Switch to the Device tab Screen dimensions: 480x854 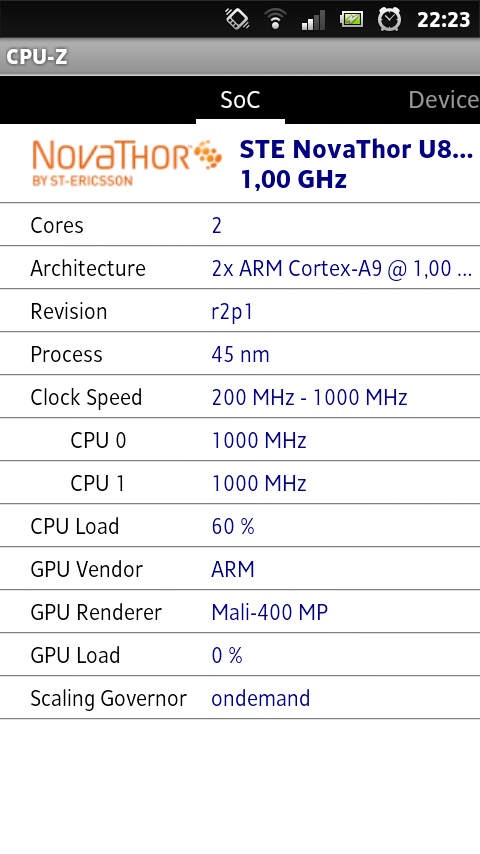[x=443, y=100]
